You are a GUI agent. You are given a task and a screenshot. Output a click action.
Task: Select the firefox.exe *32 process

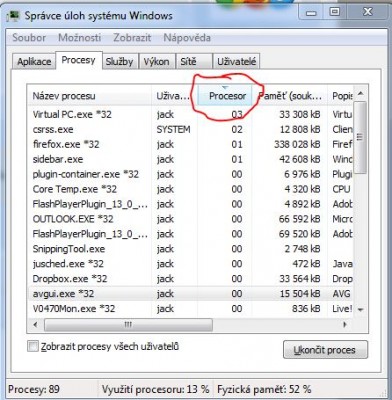point(190,144)
